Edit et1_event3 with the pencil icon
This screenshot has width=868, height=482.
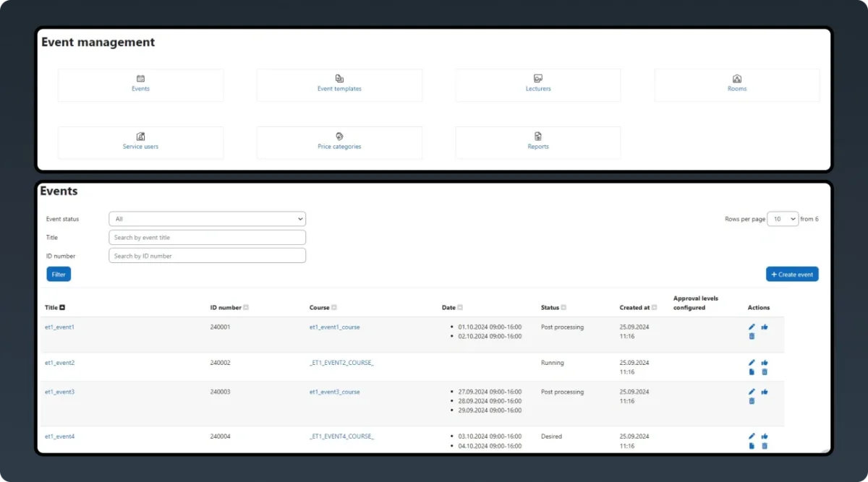tap(752, 392)
